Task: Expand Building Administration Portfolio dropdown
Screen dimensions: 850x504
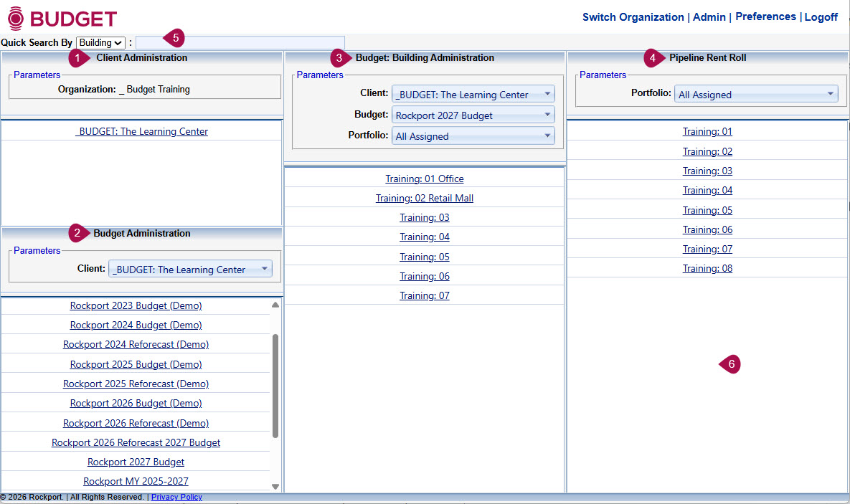Action: 473,136
